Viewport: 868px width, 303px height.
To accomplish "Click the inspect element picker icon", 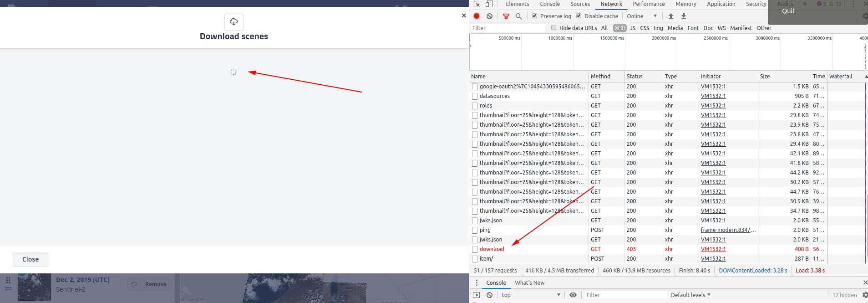I will [477, 4].
